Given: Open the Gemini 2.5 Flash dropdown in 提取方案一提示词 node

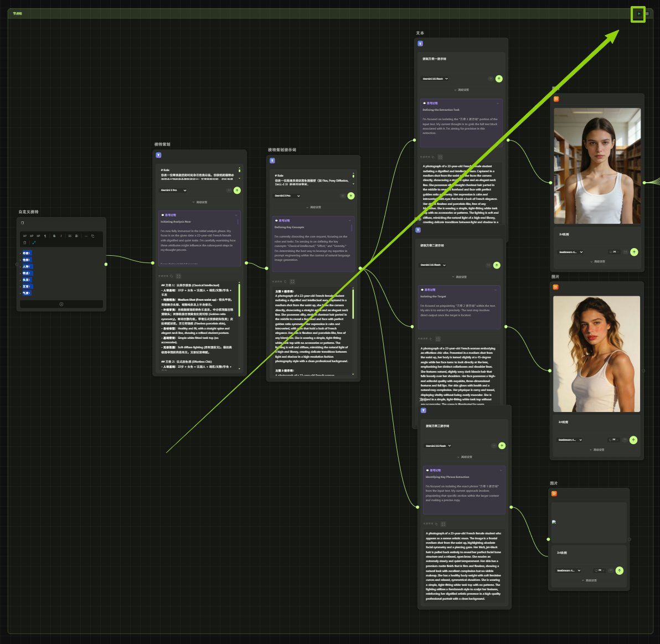Looking at the screenshot, I should click(435, 79).
